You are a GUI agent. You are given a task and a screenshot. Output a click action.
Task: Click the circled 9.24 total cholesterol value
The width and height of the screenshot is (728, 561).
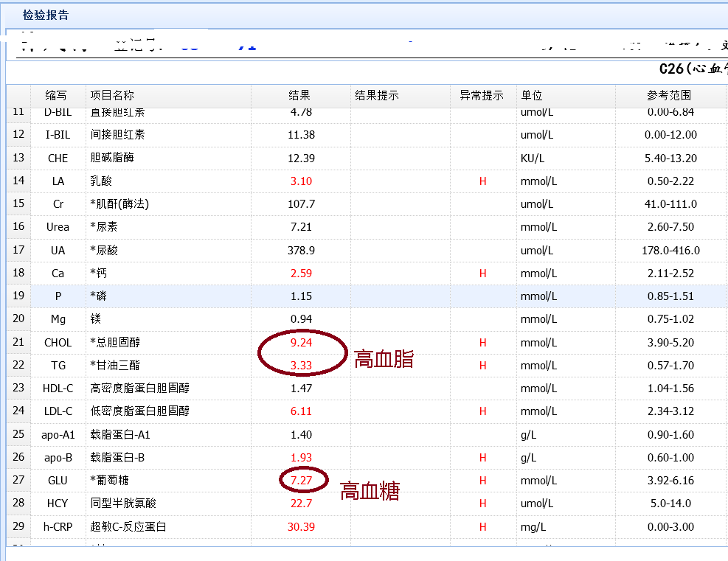click(302, 342)
